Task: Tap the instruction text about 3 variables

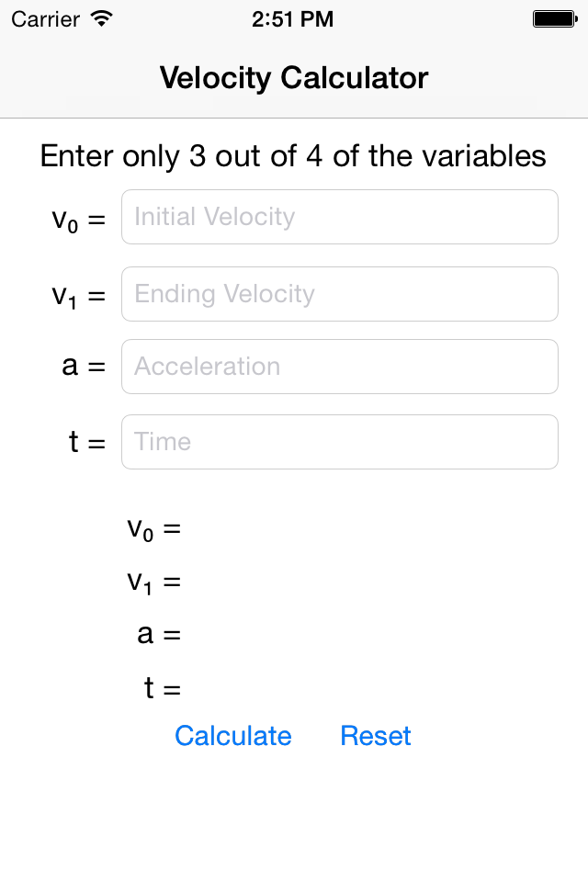Action: (x=293, y=156)
